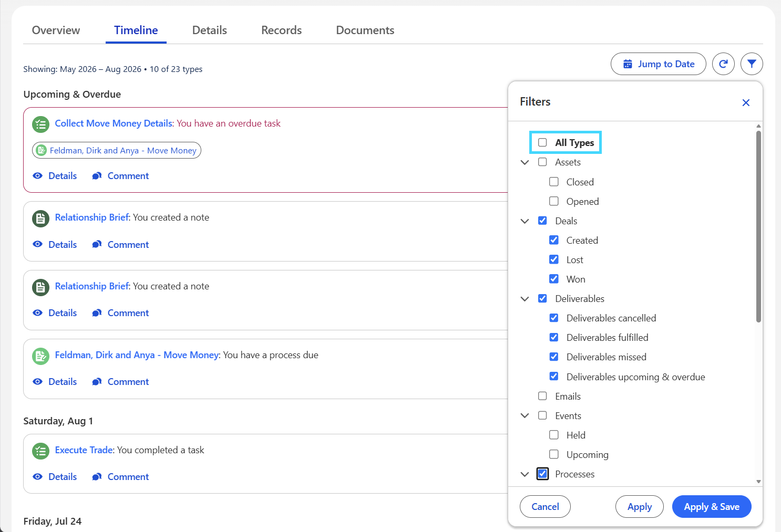Image resolution: width=781 pixels, height=532 pixels.
Task: Click the task icon beside Execute Trade
Action: coord(40,451)
